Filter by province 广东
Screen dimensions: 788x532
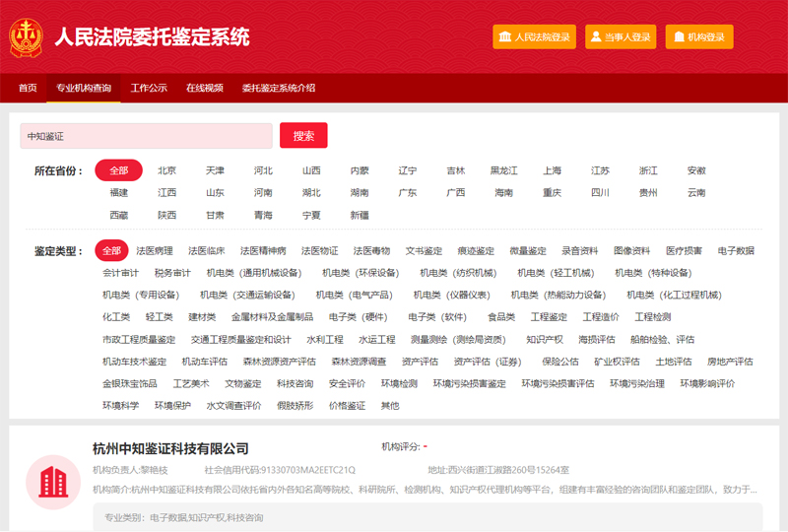pyautogui.click(x=408, y=192)
